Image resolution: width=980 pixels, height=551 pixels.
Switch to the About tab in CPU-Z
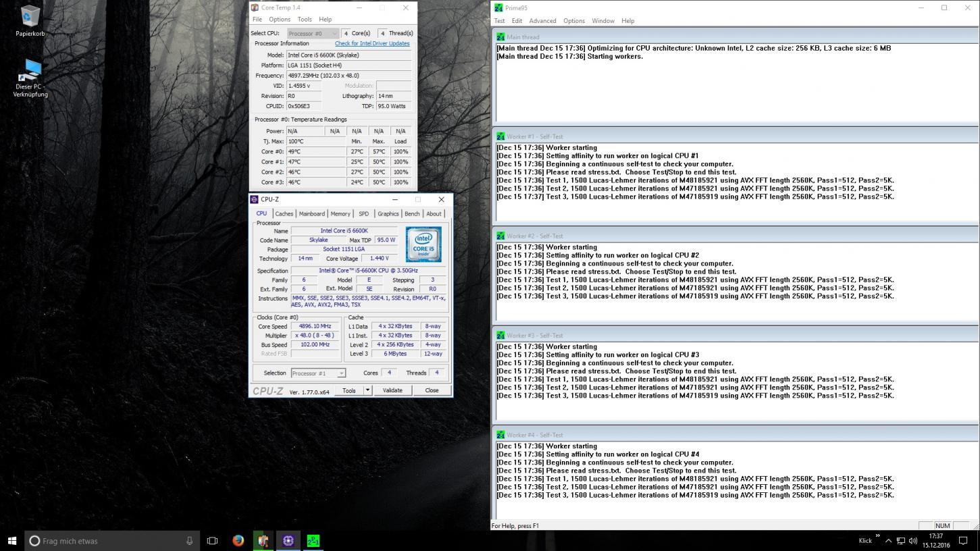point(434,214)
